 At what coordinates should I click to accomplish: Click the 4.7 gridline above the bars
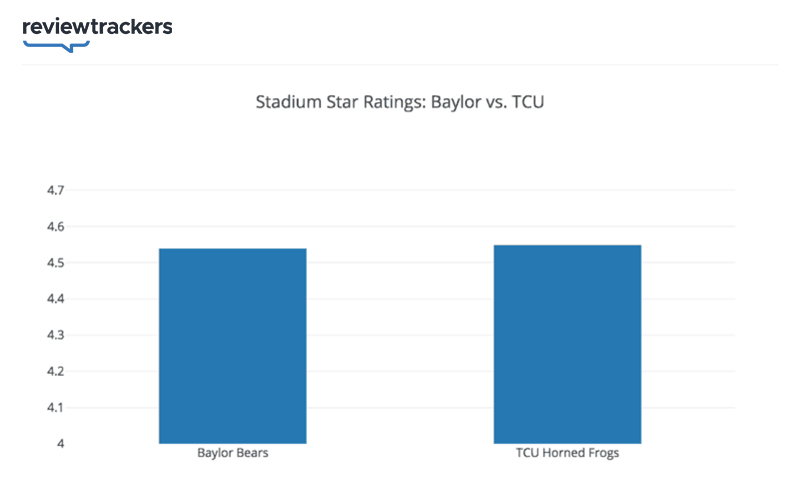coord(400,190)
